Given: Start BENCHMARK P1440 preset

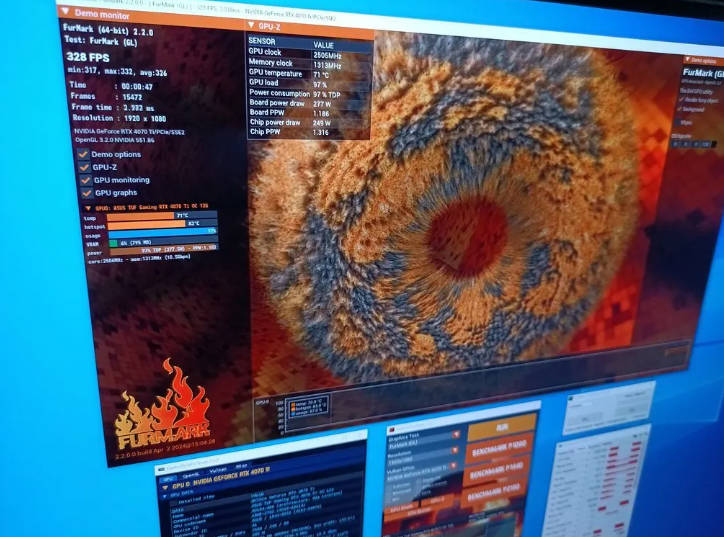Looking at the screenshot, I should click(496, 472).
